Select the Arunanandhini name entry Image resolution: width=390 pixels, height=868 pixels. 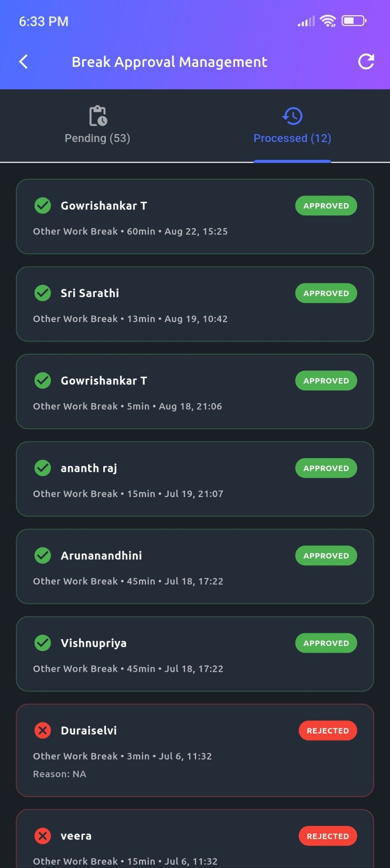point(101,556)
